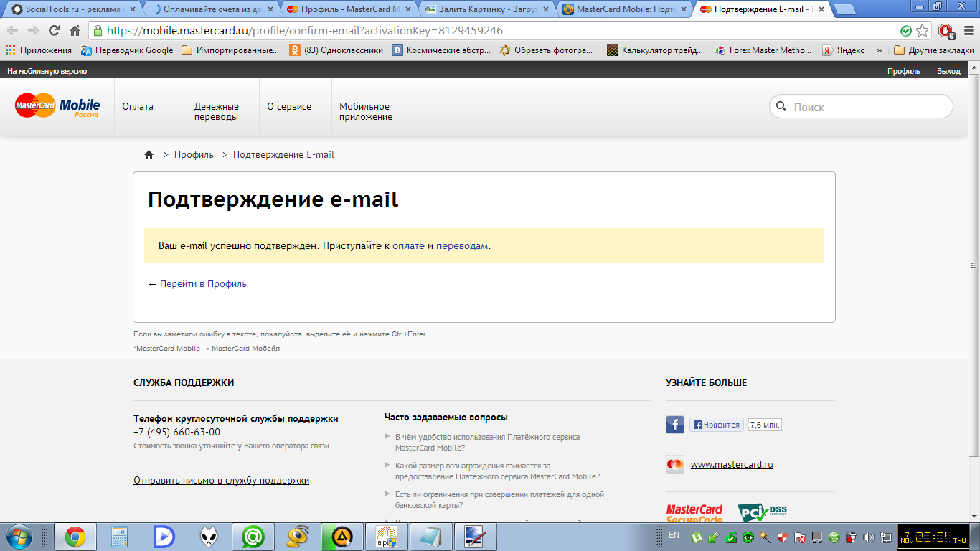
Task: Open the www.mastercard.ru link
Action: 732,464
